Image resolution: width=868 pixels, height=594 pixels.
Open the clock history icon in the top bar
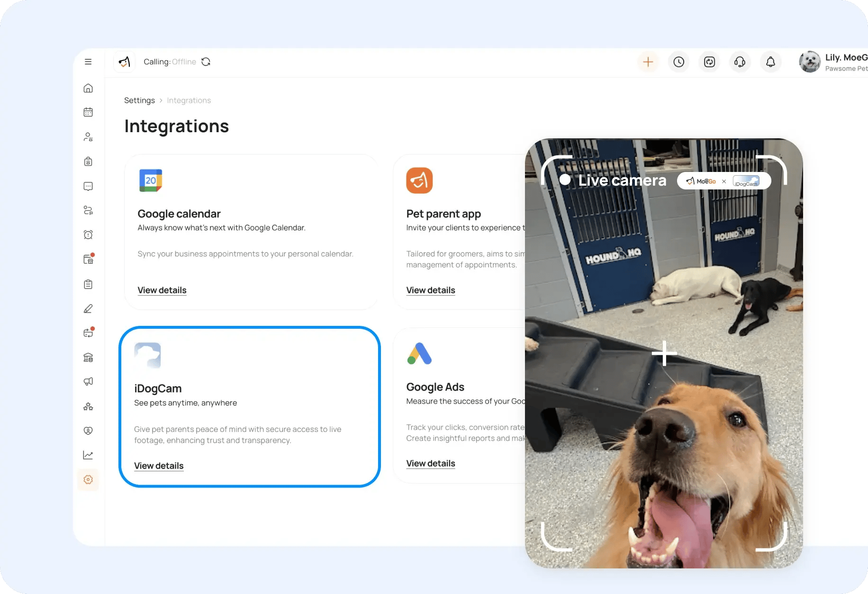point(678,62)
